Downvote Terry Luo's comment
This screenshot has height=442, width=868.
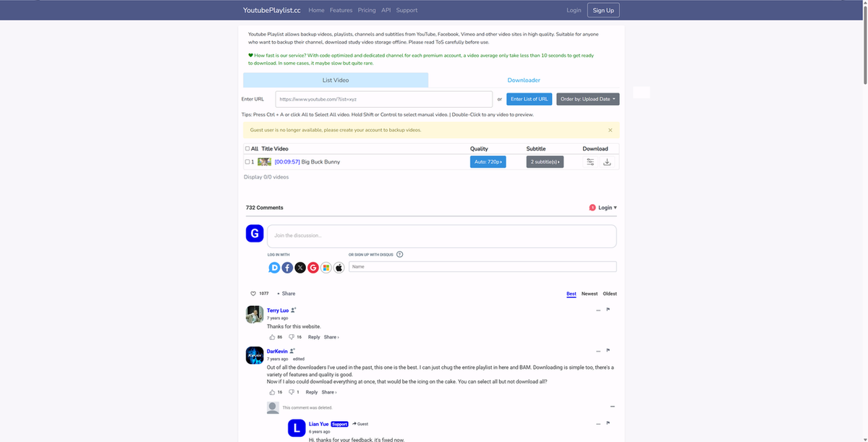point(292,337)
